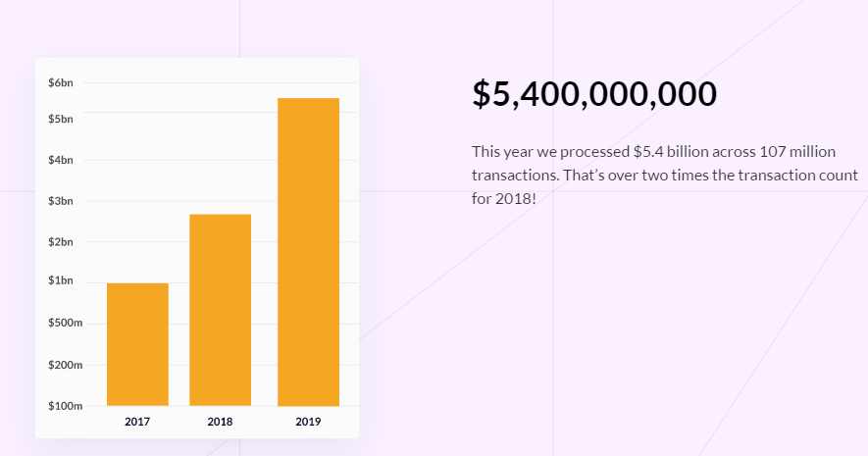Click the $100m axis label
Viewport: 868px width, 456px height.
click(x=66, y=406)
